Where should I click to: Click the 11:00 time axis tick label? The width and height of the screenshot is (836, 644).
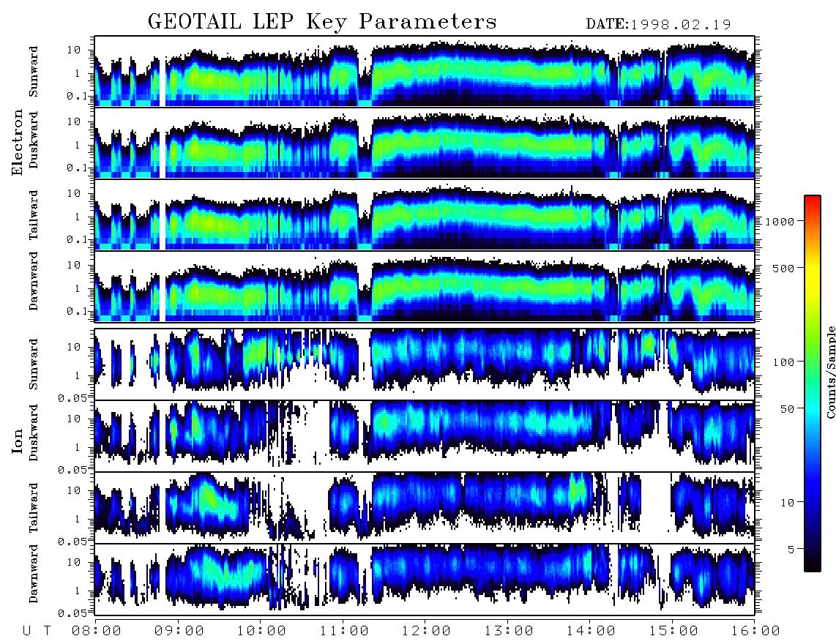click(x=344, y=631)
